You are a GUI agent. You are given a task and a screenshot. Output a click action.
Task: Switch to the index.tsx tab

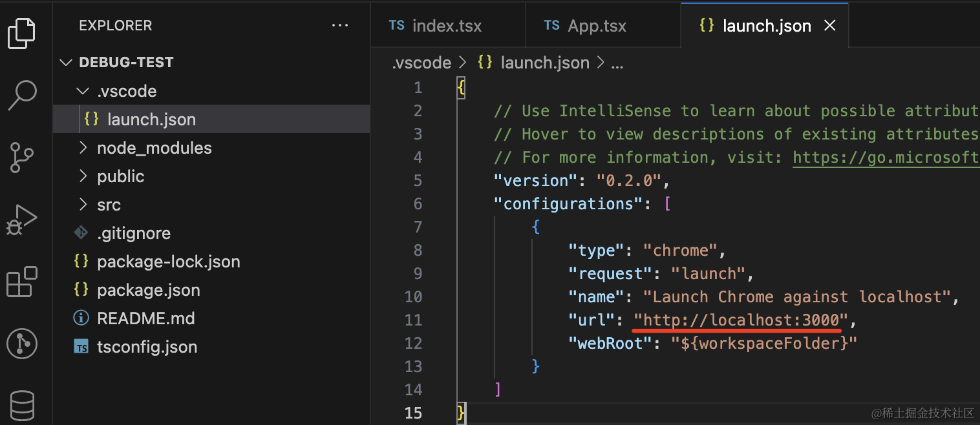click(447, 26)
